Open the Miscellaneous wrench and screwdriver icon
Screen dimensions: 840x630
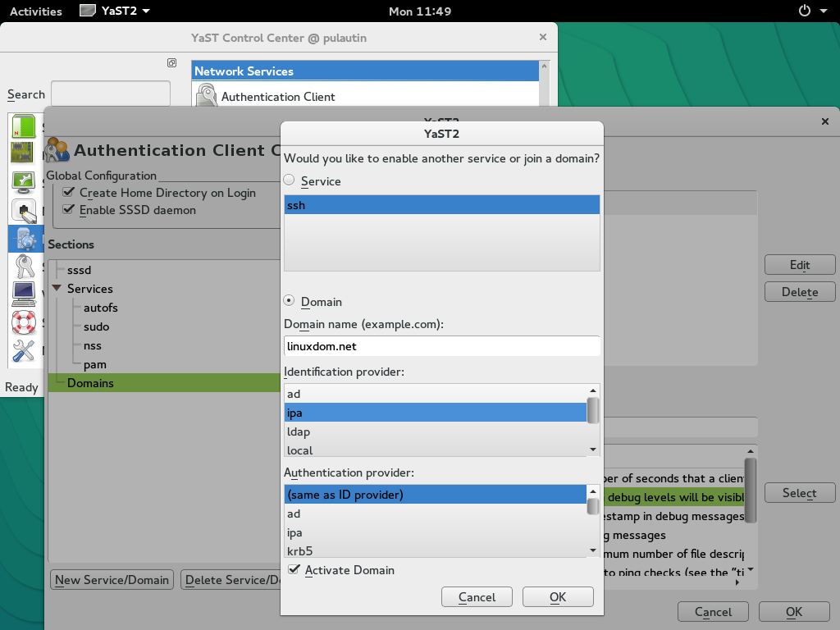tap(24, 351)
